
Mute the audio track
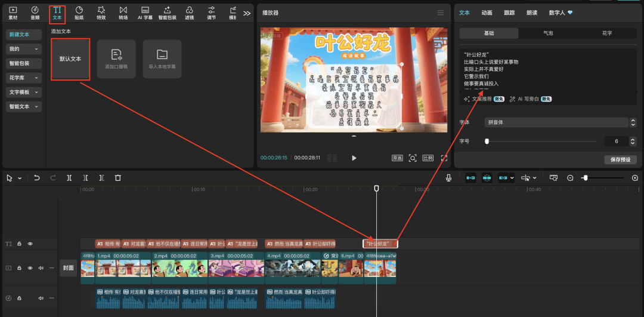point(41,298)
